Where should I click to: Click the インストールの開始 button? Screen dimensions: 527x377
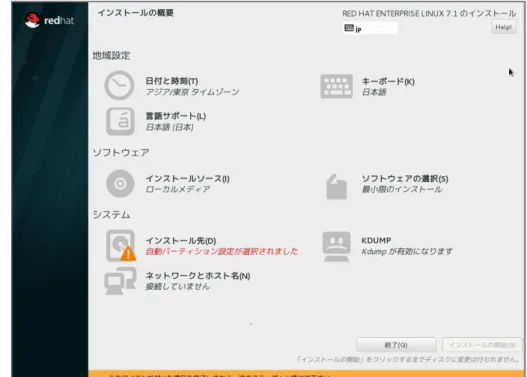(x=482, y=345)
